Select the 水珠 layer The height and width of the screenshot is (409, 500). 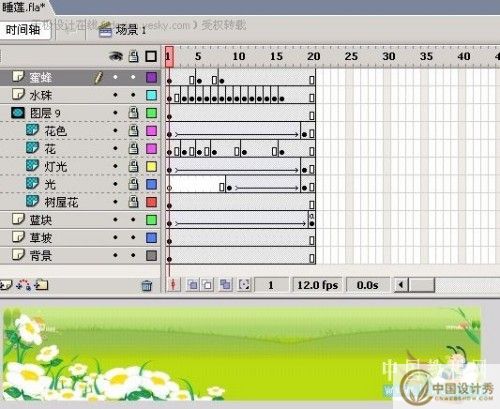point(80,95)
